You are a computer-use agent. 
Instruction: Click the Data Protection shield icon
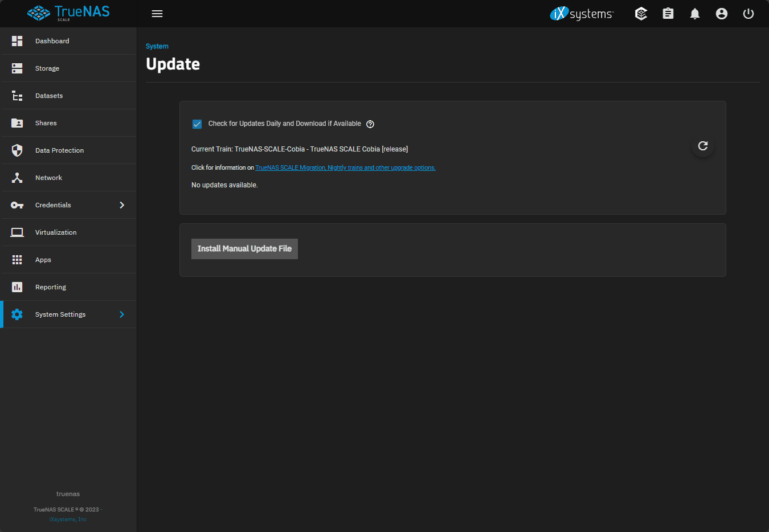tap(17, 150)
